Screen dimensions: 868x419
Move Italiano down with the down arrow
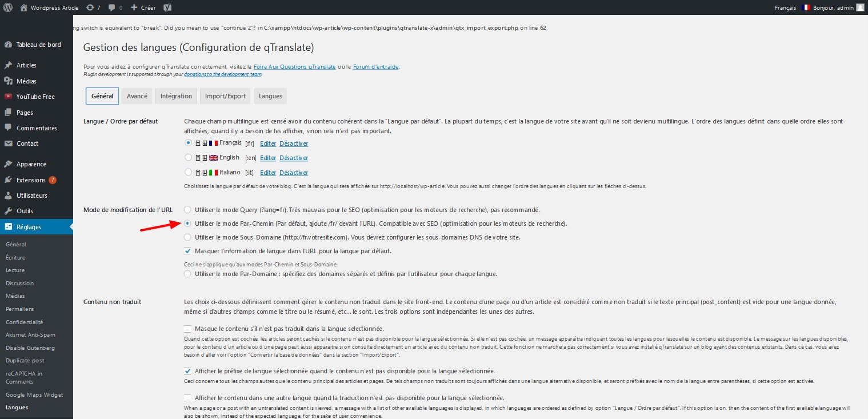point(205,172)
